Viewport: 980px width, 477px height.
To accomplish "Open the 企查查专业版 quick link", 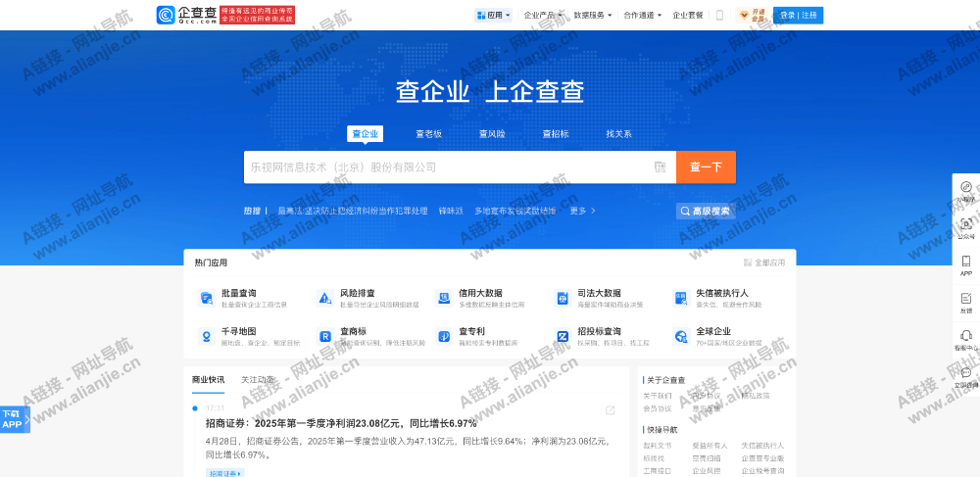I will (x=762, y=458).
